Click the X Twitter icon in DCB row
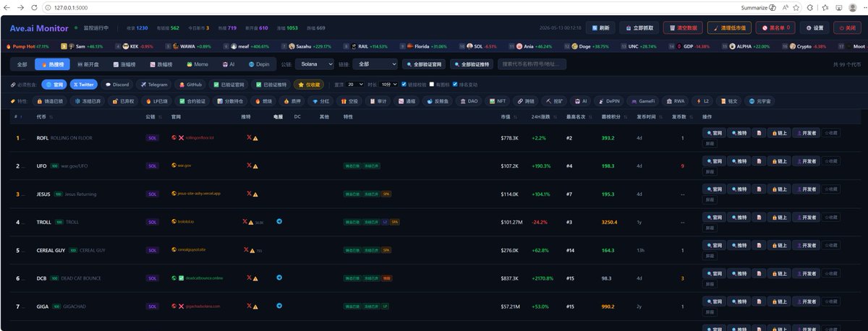 tap(249, 278)
